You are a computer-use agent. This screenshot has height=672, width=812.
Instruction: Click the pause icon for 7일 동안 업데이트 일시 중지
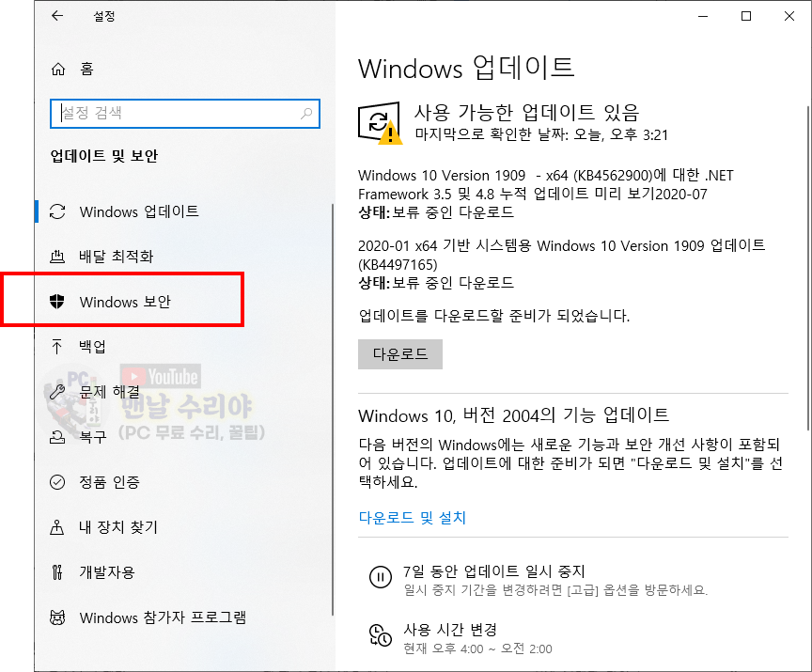coord(380,577)
